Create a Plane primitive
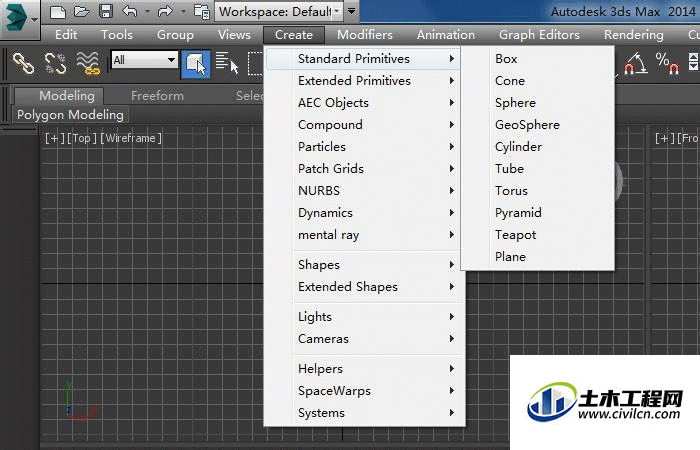 tap(538, 257)
